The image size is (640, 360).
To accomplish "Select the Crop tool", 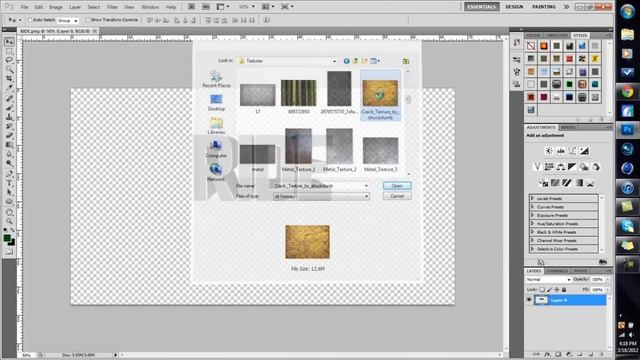I will point(9,78).
